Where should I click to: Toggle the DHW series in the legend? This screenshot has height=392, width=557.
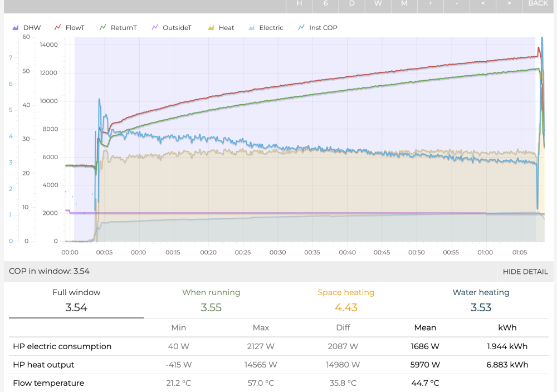point(27,28)
